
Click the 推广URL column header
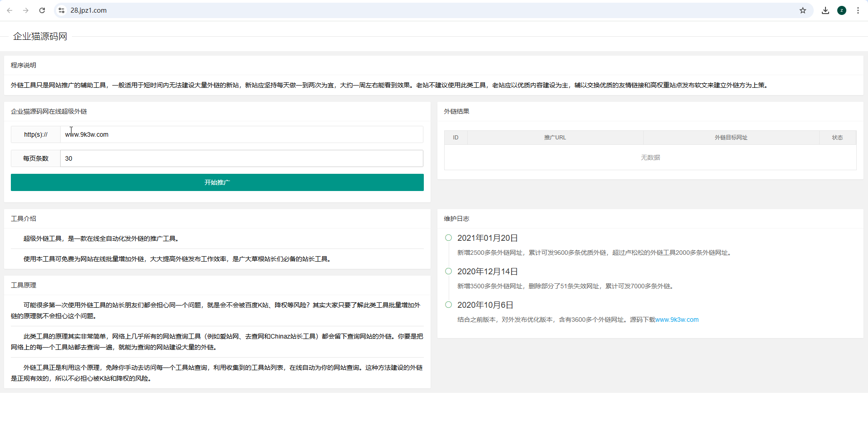pos(555,138)
